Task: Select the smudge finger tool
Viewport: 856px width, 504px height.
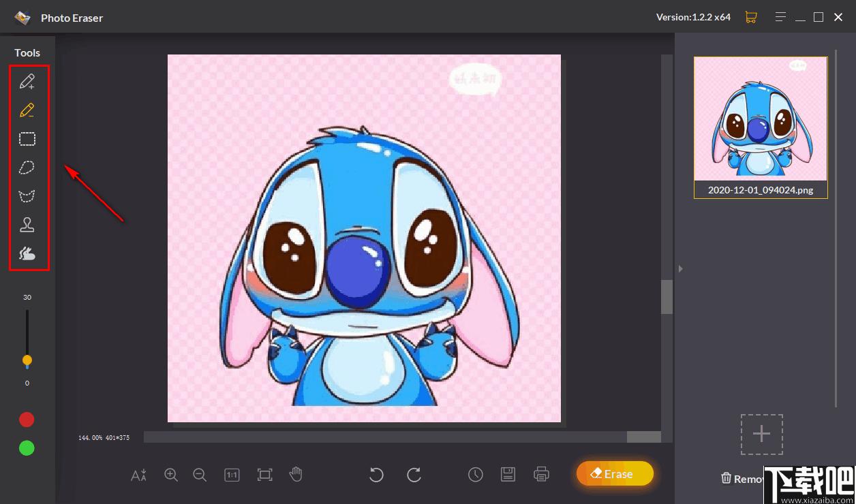Action: point(27,253)
